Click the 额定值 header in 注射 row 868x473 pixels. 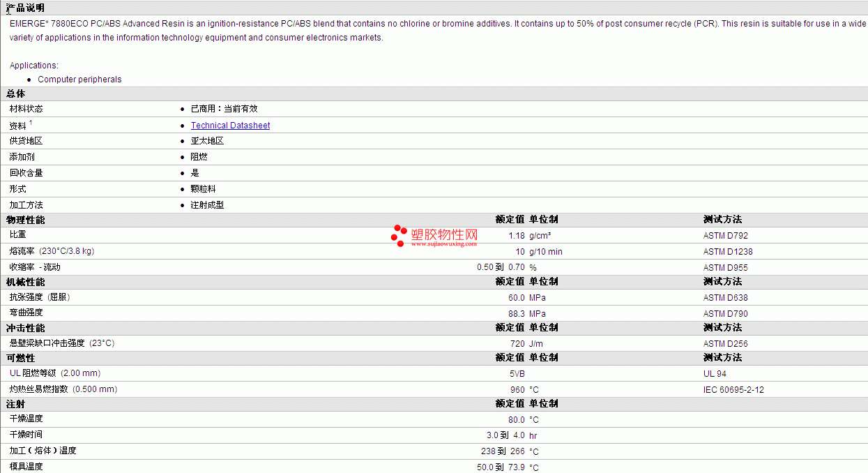510,404
